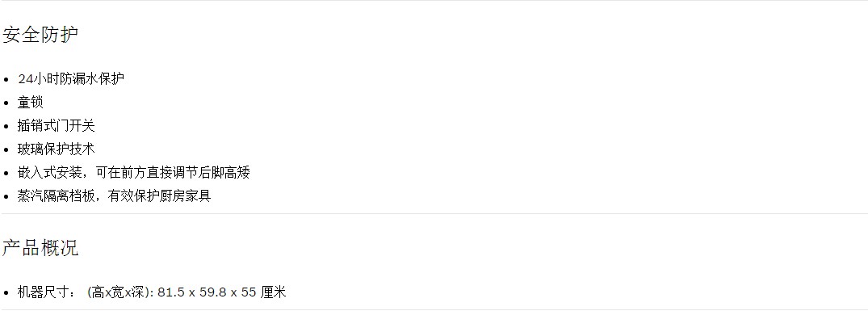Click the bullet before 玻璃保护技术
The width and height of the screenshot is (868, 311).
click(6, 150)
